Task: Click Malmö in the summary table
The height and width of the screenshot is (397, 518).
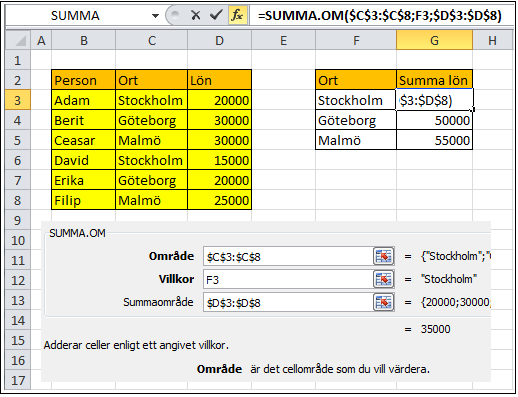Action: tap(356, 140)
